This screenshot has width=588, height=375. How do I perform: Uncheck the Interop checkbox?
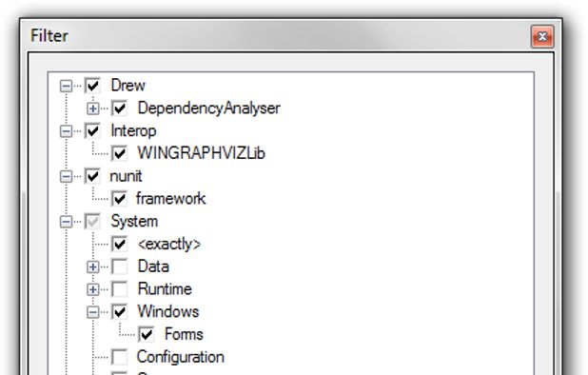point(92,131)
